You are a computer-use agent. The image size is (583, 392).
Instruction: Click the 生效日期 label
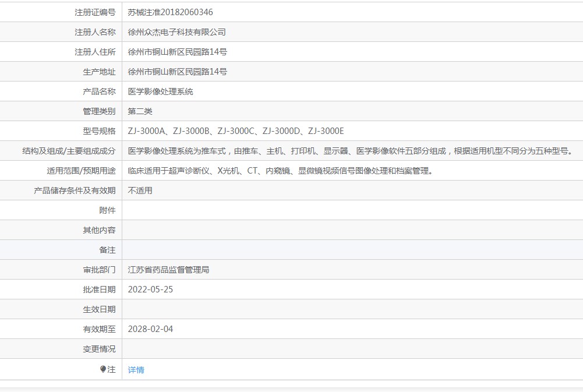[99, 309]
